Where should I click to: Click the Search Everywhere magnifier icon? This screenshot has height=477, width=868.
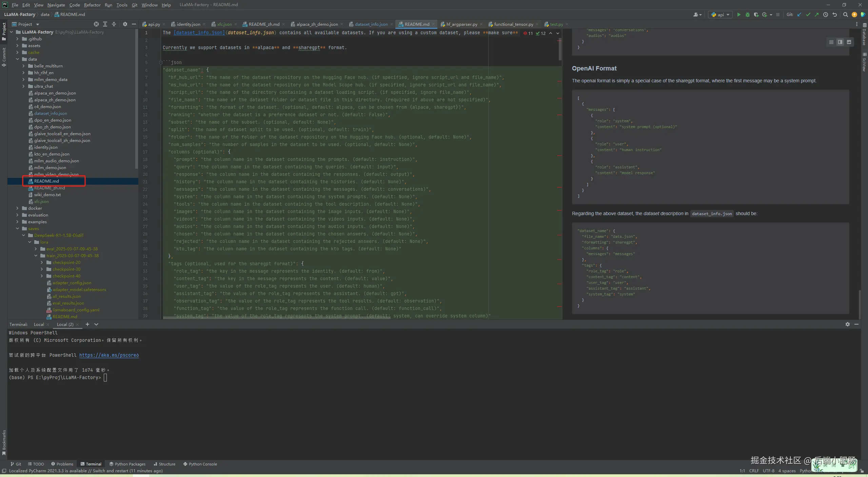point(845,15)
